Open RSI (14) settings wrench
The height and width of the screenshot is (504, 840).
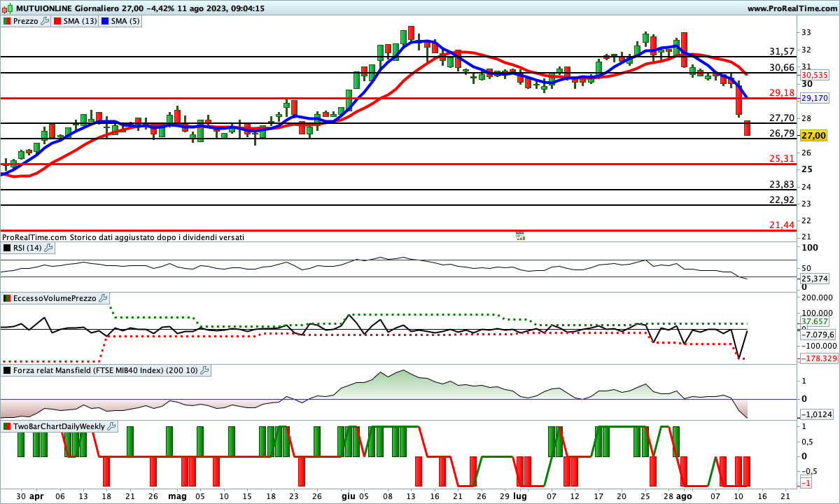[x=48, y=248]
